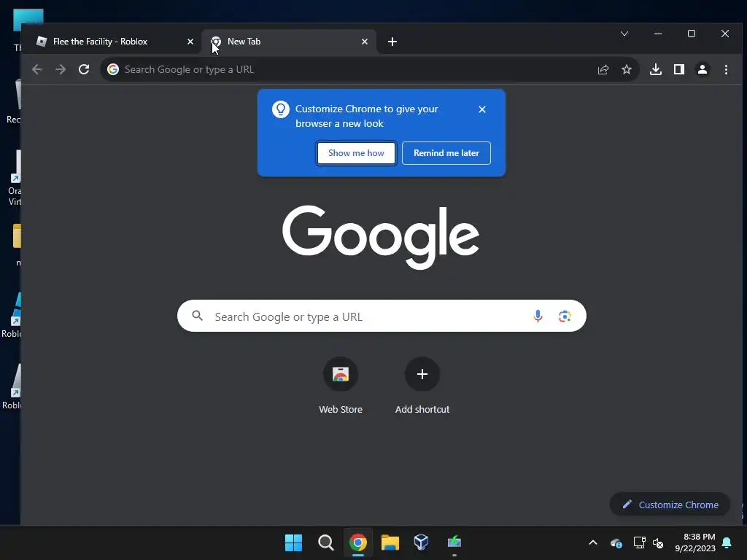Screen dimensions: 747x560
Task: Go back with the back arrow
Action: (37, 69)
